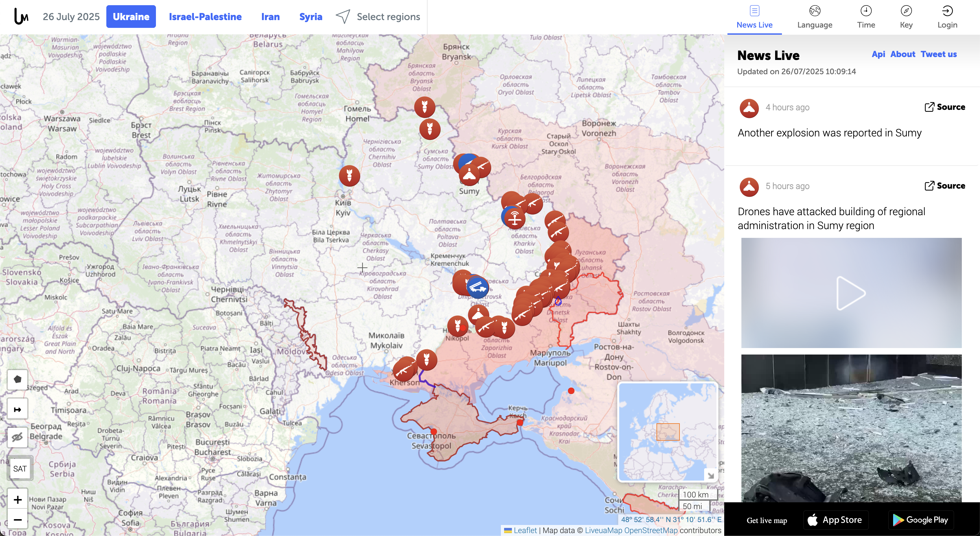Click the red dot at Sevastopol

(433, 431)
